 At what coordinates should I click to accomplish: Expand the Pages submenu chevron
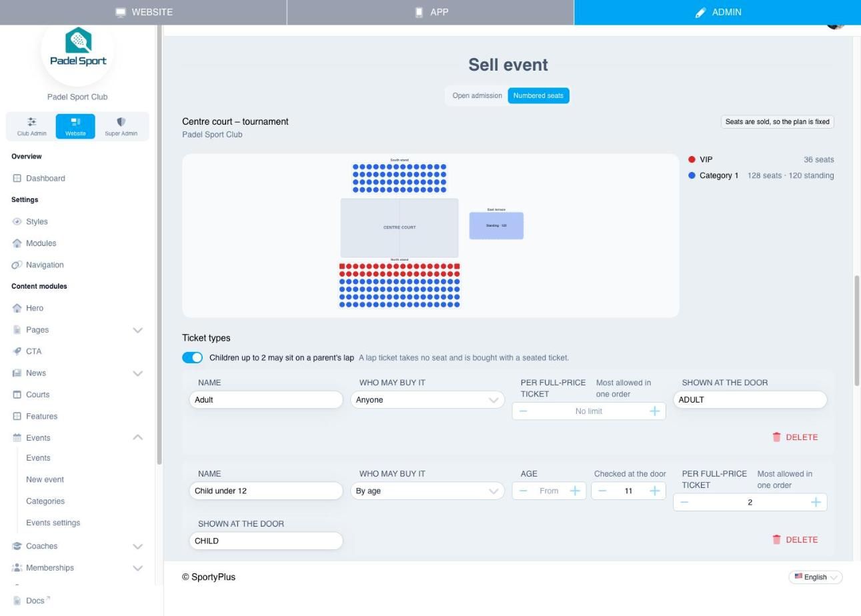(x=138, y=330)
